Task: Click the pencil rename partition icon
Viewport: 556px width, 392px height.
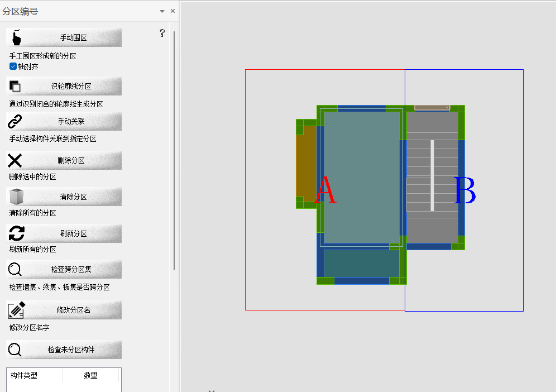Action: [16, 310]
